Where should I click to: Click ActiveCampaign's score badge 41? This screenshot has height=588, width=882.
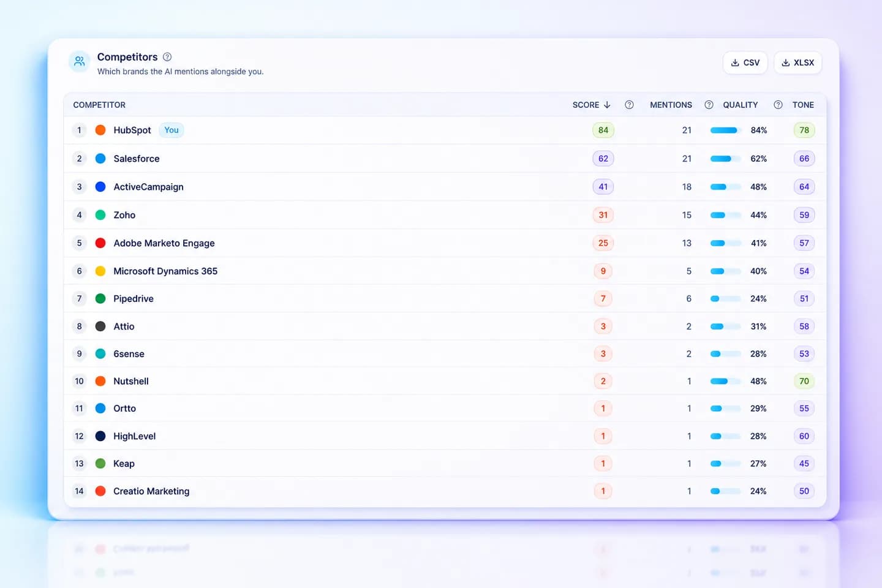coord(603,187)
